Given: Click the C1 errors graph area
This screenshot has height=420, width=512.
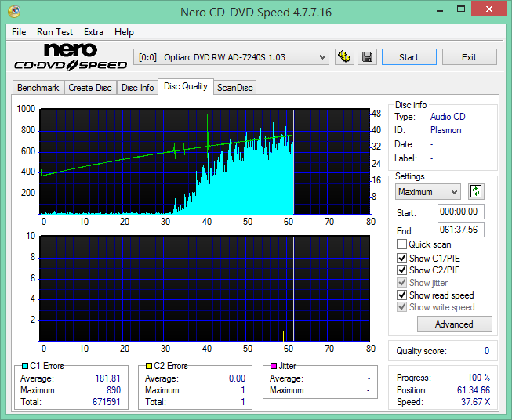Looking at the screenshot, I should (205, 161).
